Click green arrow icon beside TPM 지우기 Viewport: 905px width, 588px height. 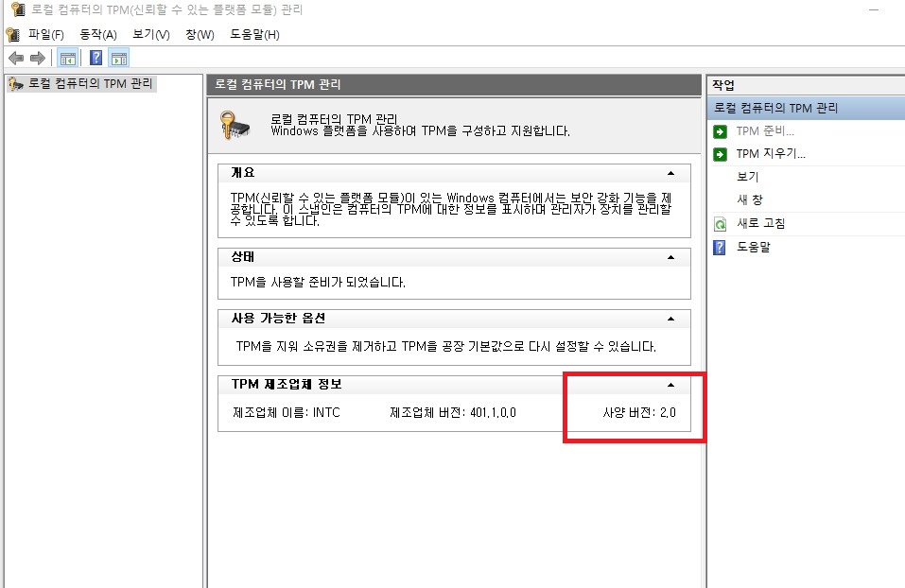click(720, 154)
